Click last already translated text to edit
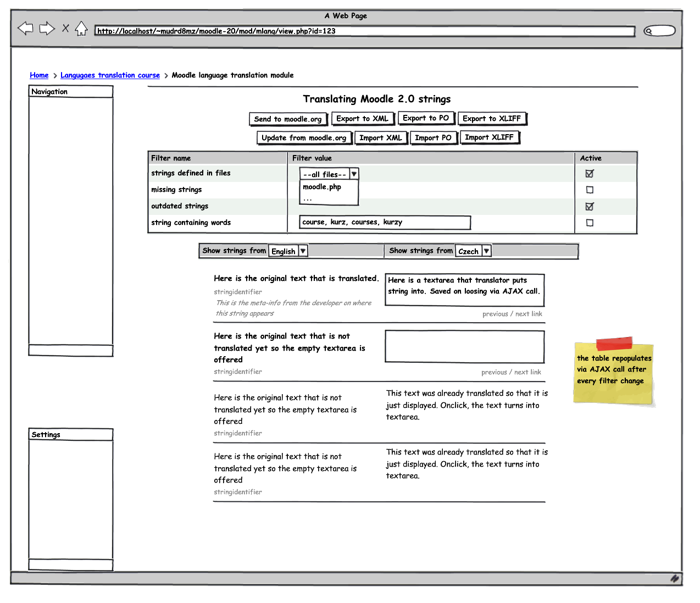 point(466,464)
